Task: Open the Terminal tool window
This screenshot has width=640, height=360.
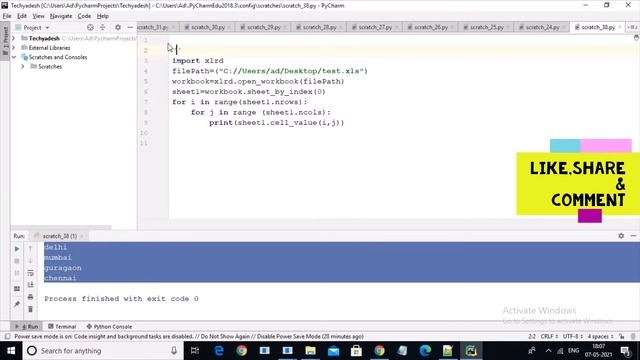Action: pyautogui.click(x=62, y=327)
